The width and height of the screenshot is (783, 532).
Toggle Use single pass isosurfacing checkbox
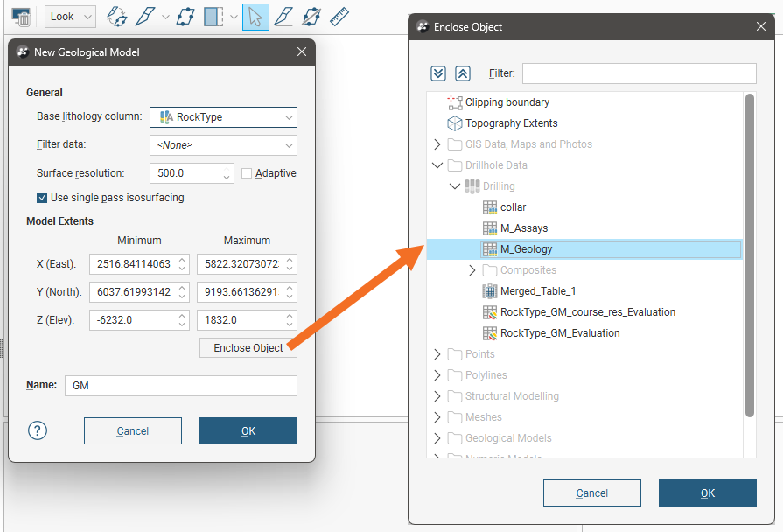point(42,198)
